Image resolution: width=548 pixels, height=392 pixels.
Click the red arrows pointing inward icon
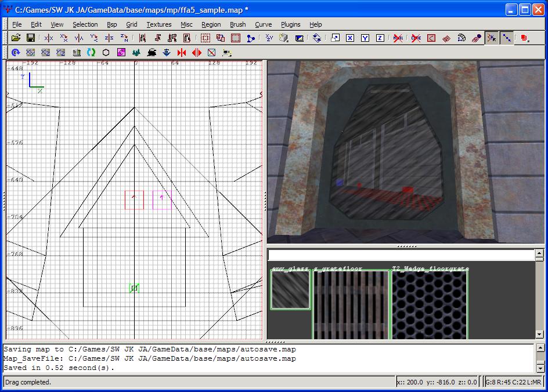tap(181, 52)
